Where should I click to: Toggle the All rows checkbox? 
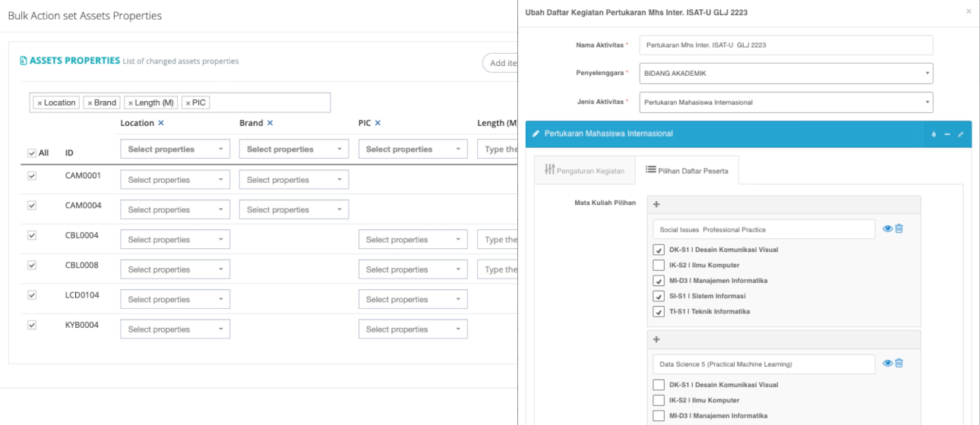click(x=32, y=153)
